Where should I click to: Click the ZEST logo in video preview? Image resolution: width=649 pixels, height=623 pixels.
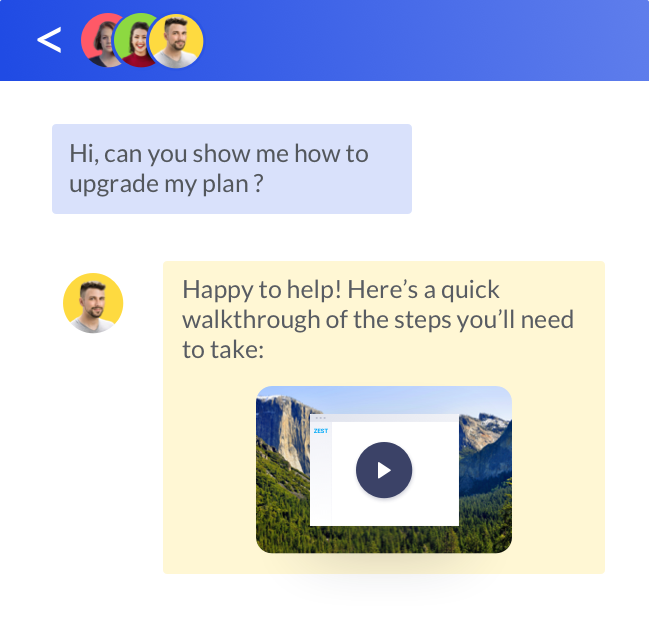[x=321, y=431]
